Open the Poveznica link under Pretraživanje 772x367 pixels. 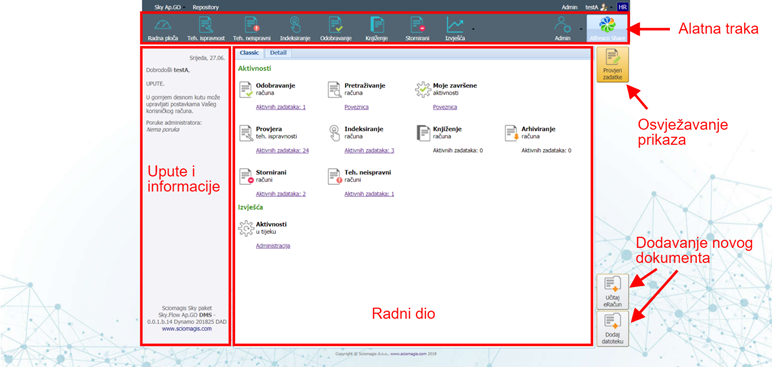(x=356, y=107)
